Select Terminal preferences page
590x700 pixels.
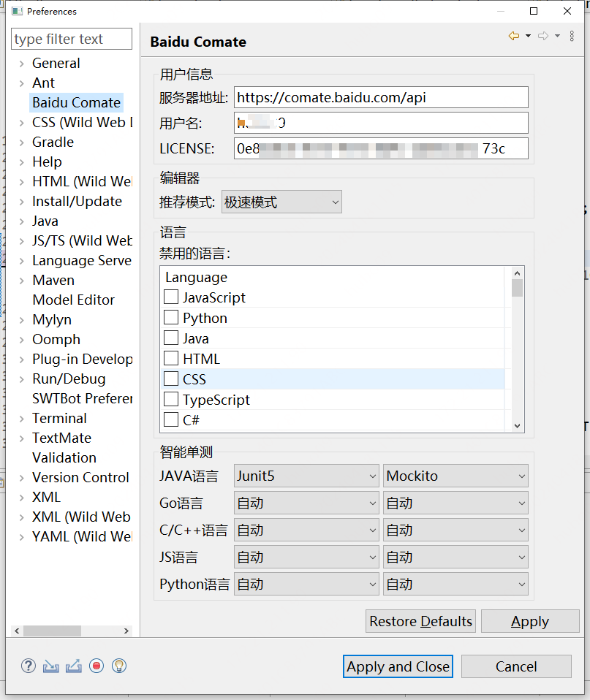[59, 418]
